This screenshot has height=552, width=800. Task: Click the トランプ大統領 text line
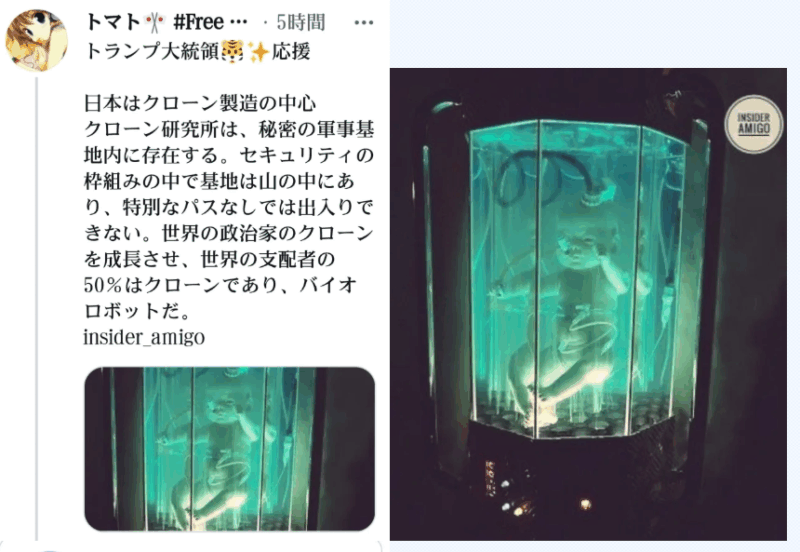153,52
